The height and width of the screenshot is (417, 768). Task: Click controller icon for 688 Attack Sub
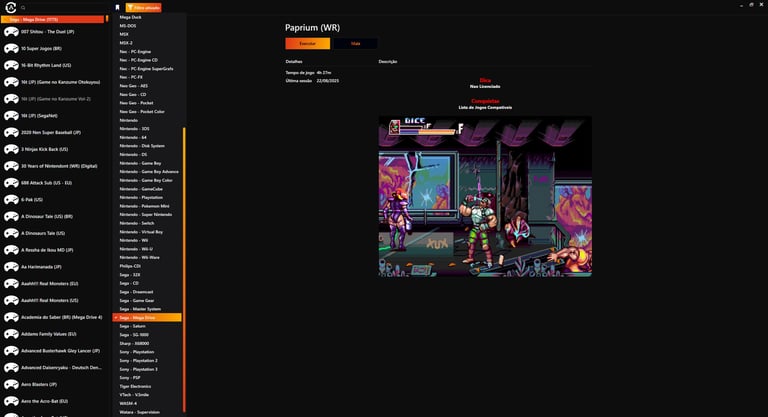[11, 183]
